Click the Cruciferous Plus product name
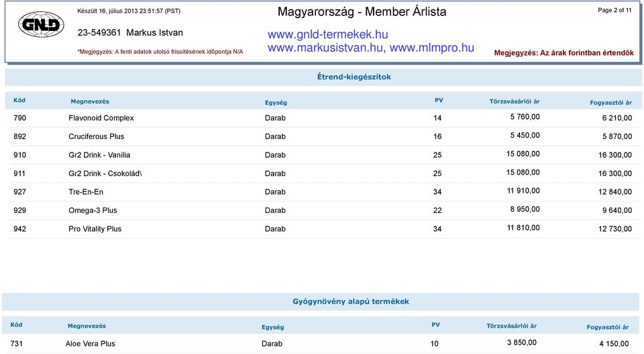Screen dimensions: 644x354 coord(96,136)
